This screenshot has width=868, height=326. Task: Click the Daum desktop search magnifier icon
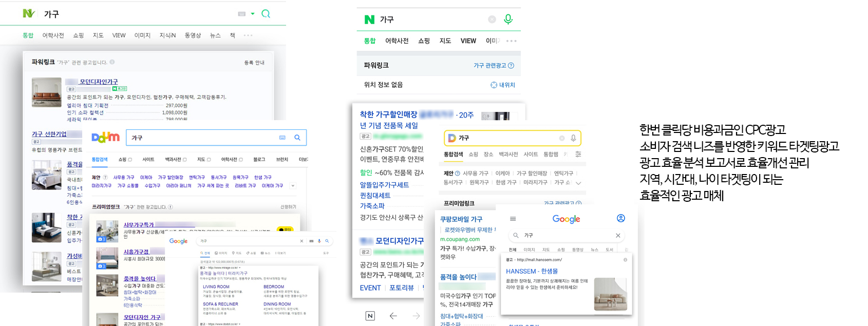[297, 138]
